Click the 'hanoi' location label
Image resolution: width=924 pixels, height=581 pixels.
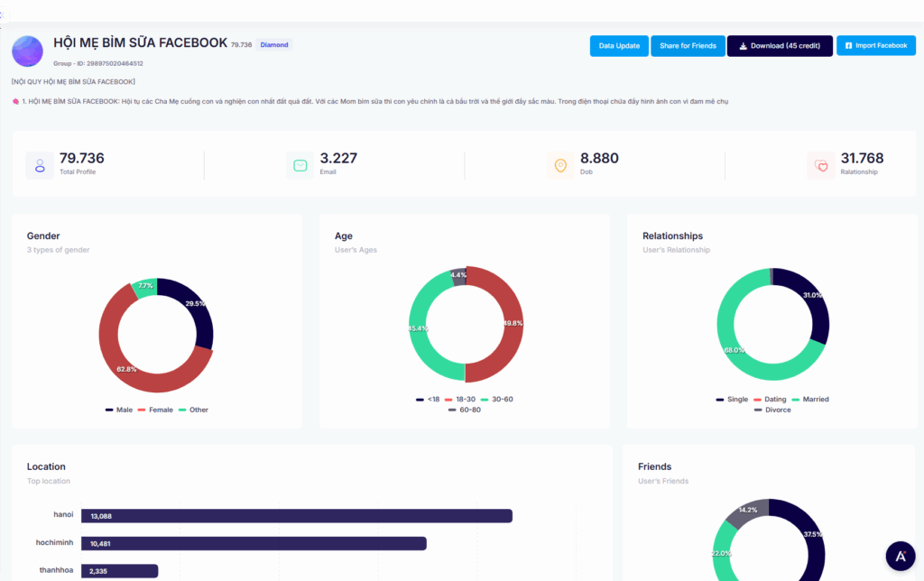[x=64, y=514]
